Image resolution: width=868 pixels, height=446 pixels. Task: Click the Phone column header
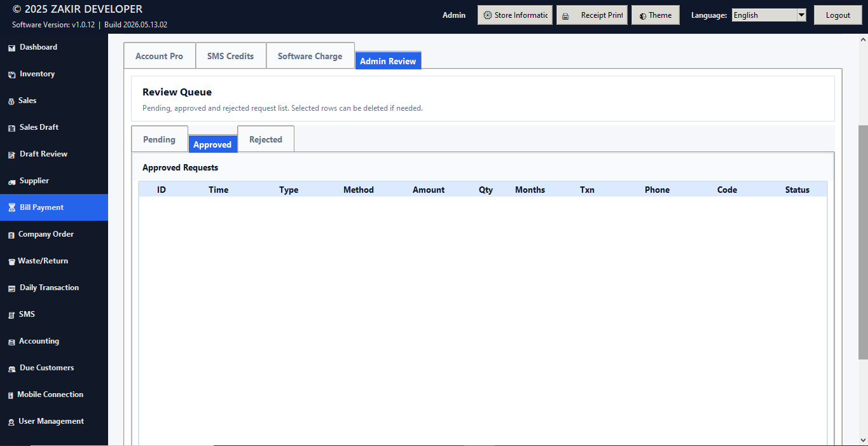tap(658, 190)
